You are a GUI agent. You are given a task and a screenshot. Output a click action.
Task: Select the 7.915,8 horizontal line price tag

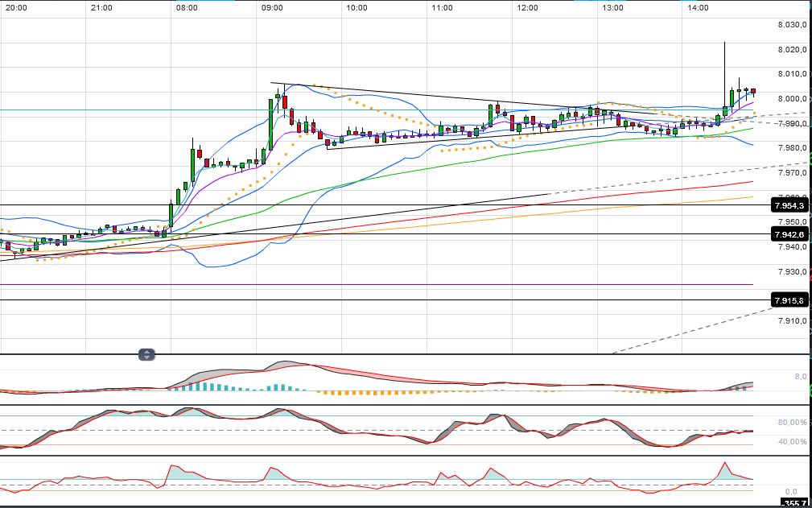click(789, 300)
